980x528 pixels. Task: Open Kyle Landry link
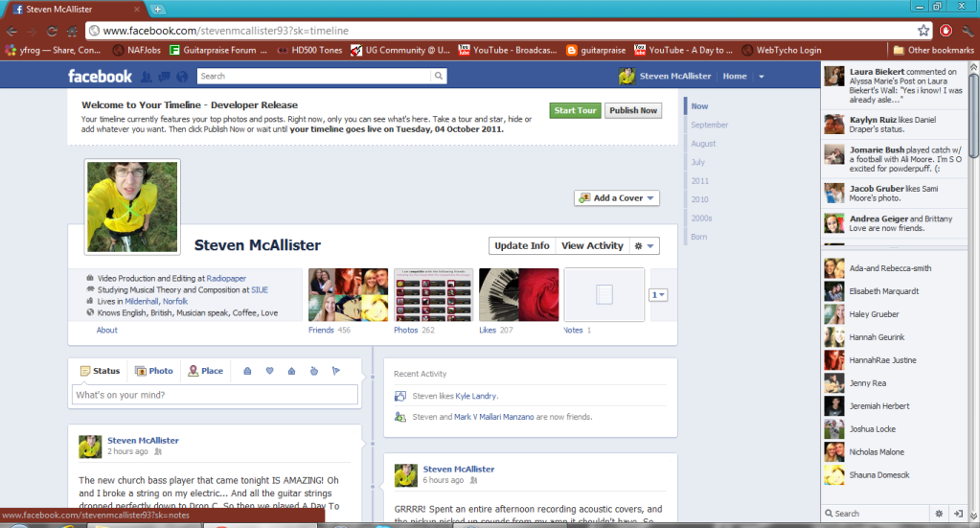tap(476, 396)
